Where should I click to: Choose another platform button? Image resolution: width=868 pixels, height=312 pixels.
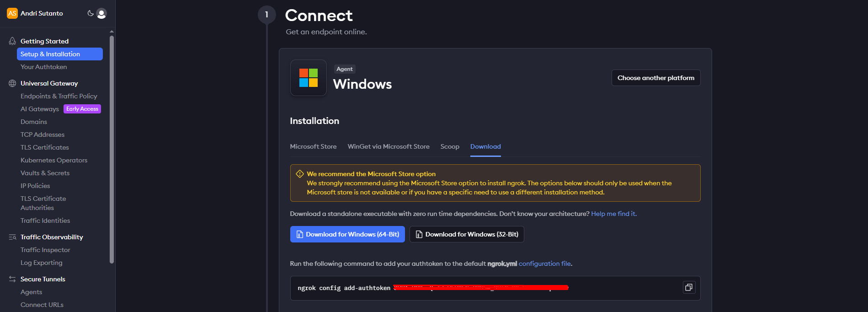tap(656, 78)
